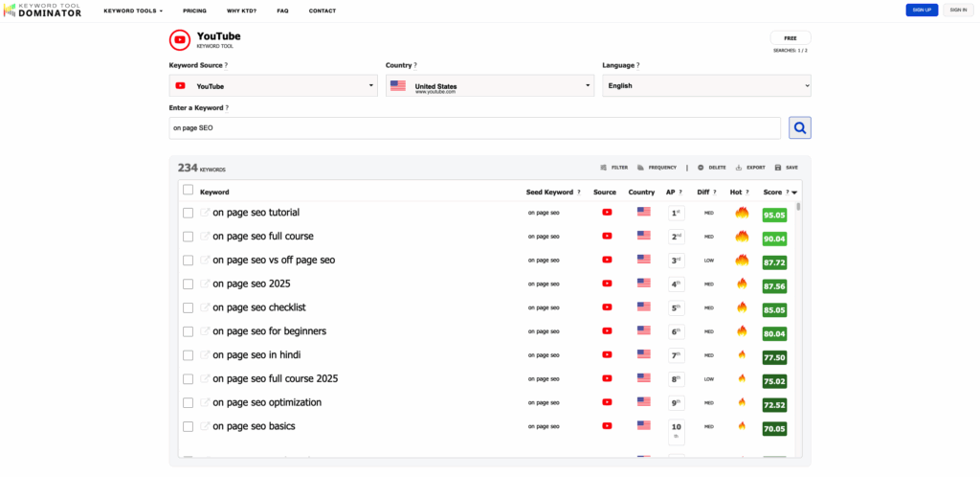This screenshot has width=980, height=477.
Task: Click the Hot column header
Action: pyautogui.click(x=736, y=192)
